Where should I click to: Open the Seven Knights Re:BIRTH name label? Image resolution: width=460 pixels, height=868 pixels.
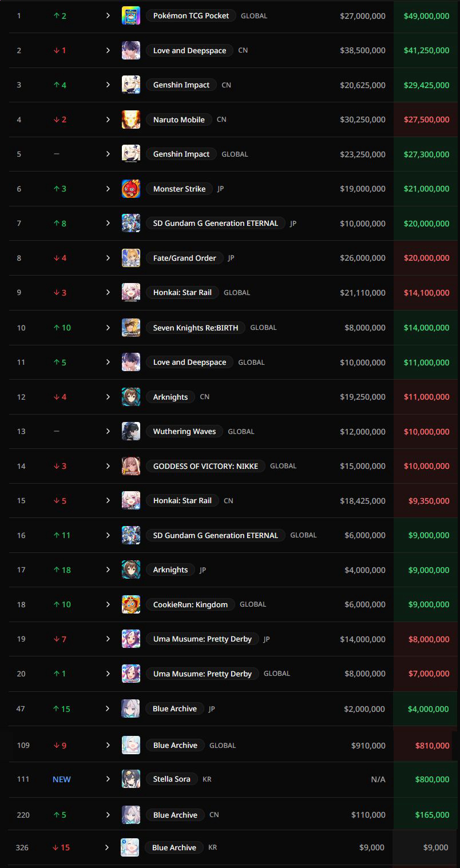click(x=196, y=328)
